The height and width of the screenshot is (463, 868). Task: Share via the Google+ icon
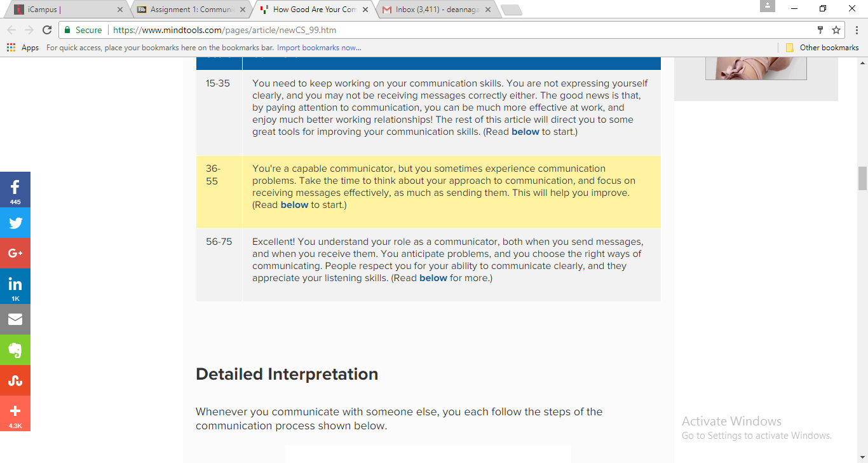15,253
